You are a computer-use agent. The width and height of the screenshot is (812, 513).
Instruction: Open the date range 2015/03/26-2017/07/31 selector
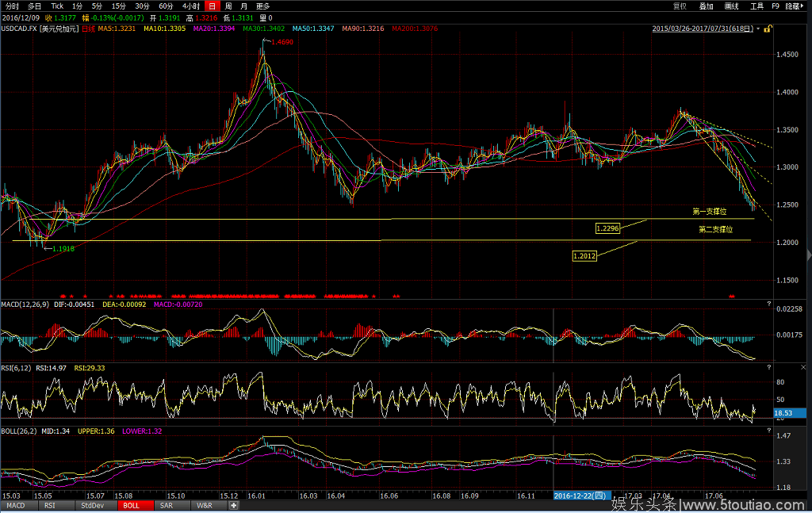coord(703,29)
